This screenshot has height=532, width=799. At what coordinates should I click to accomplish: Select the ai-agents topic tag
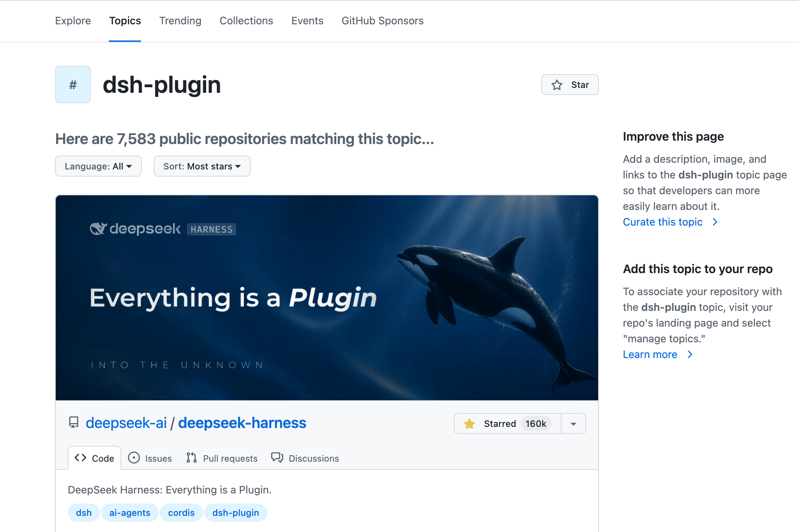click(x=130, y=513)
